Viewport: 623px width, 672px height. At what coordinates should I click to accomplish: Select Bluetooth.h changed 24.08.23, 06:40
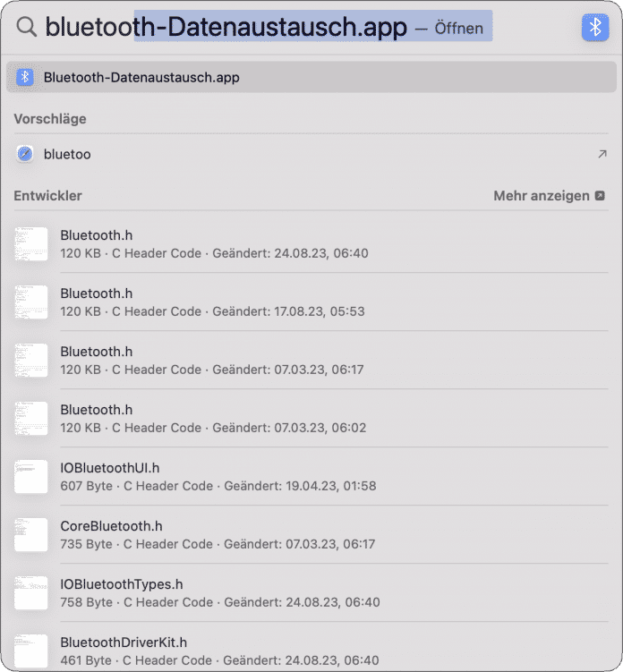pos(311,244)
